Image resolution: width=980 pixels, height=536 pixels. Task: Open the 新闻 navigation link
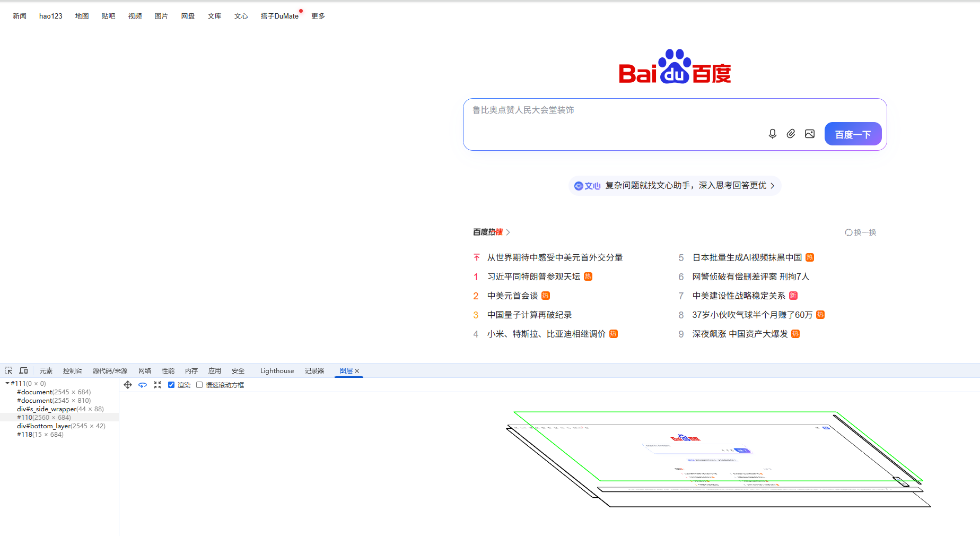[x=20, y=16]
